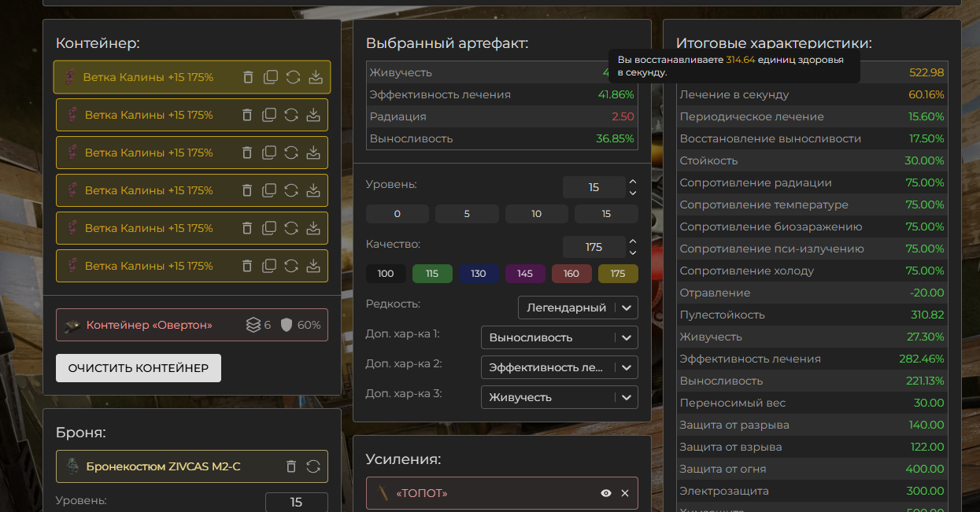
Task: Open the Редкость dropdown showing Легендарный
Action: click(x=578, y=308)
